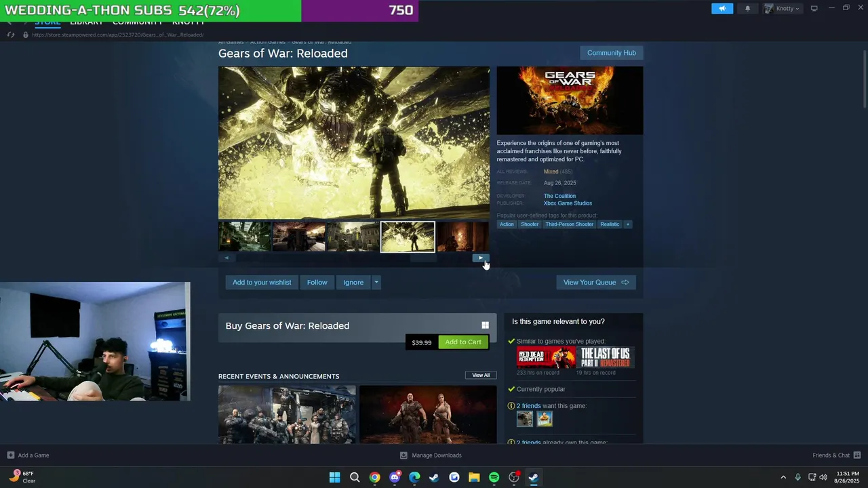Expand the Knotty account dropdown
This screenshot has width=868, height=488.
click(782, 8)
